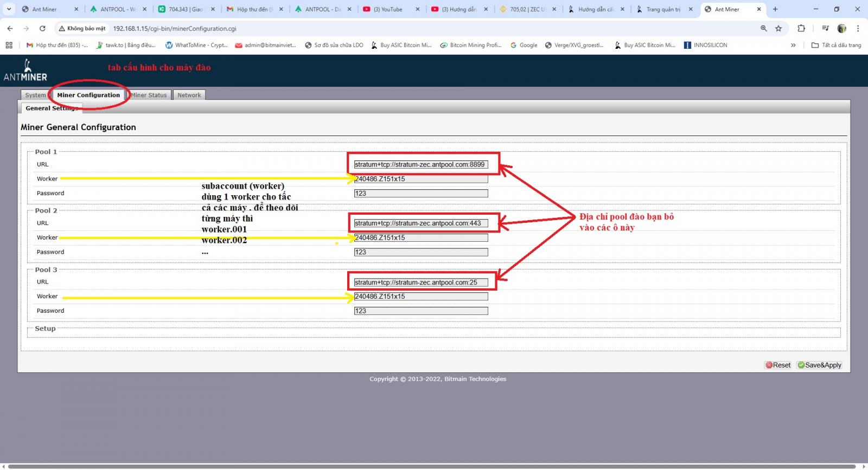Close the (3) YouTube browser tab
The width and height of the screenshot is (868, 470).
click(x=417, y=9)
